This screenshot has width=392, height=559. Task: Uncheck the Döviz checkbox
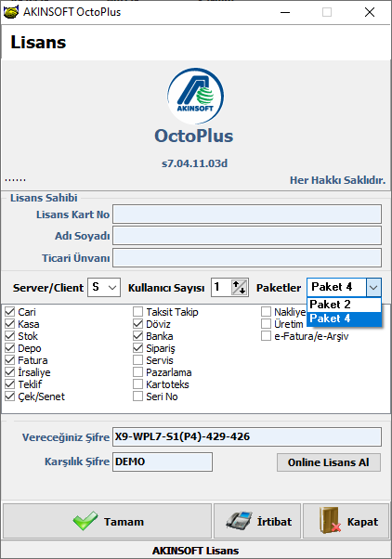[137, 324]
